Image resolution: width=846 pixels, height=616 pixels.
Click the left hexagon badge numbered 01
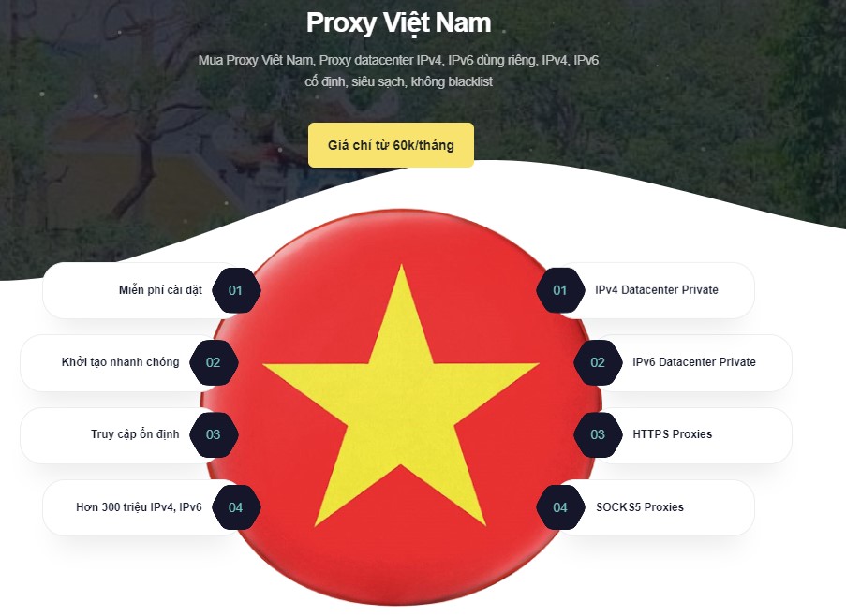(x=236, y=290)
